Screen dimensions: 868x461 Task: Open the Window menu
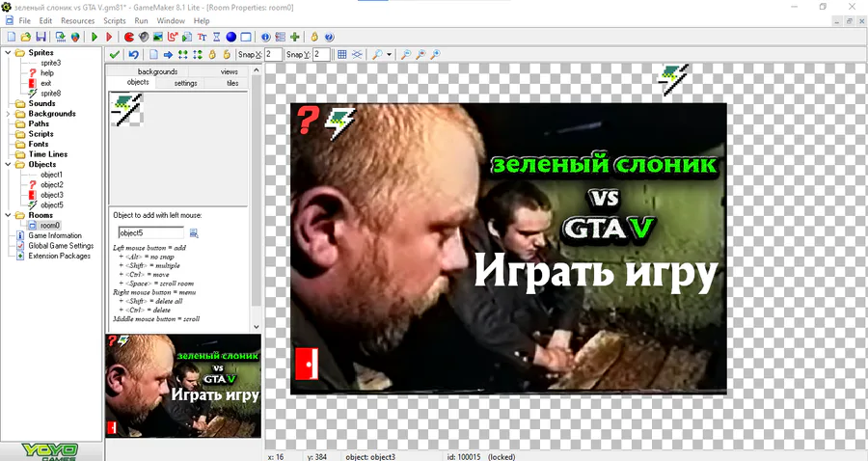click(x=171, y=20)
